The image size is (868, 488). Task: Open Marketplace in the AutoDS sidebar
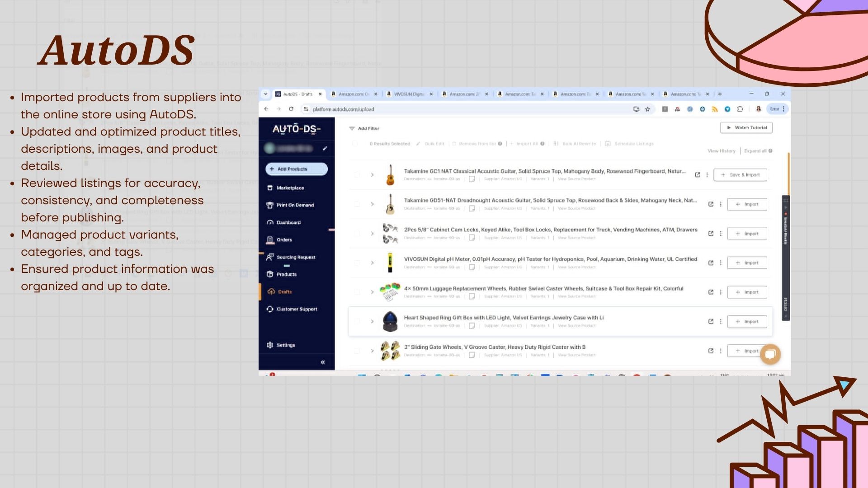click(x=285, y=188)
